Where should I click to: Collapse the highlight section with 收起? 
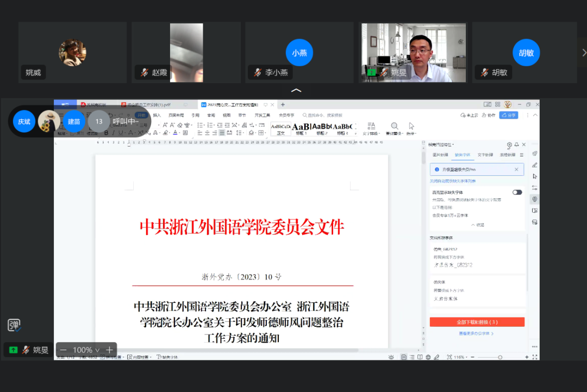pos(477,225)
